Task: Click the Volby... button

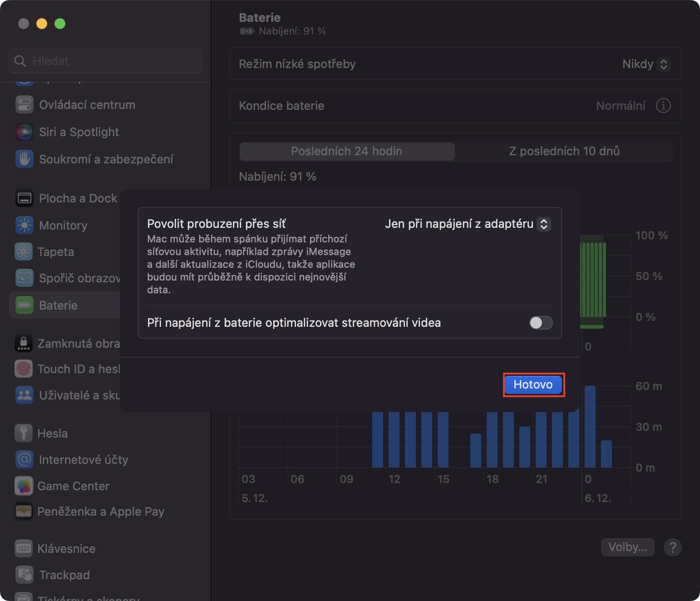Action: click(627, 547)
